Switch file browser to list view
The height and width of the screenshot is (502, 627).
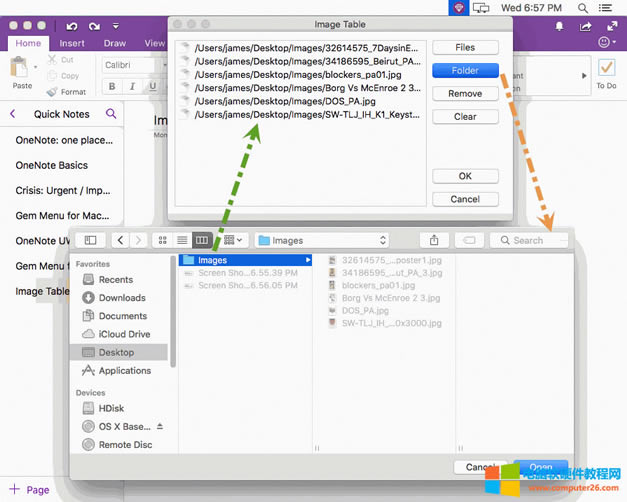[182, 240]
